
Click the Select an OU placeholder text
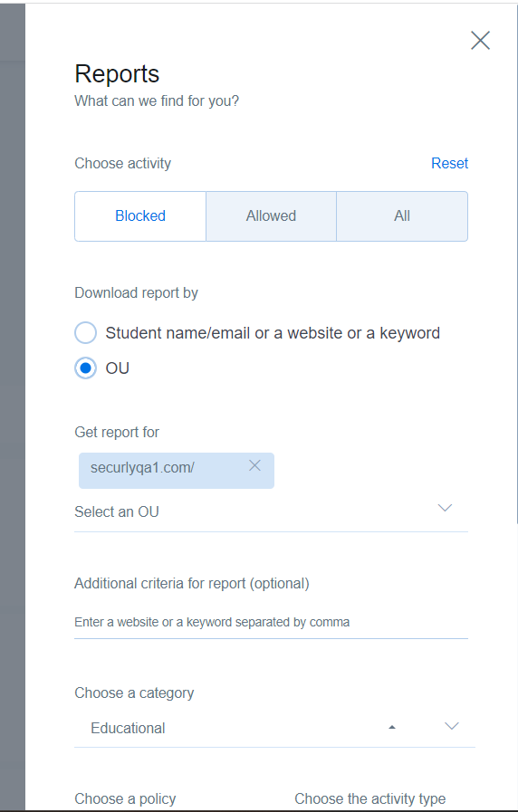click(117, 511)
